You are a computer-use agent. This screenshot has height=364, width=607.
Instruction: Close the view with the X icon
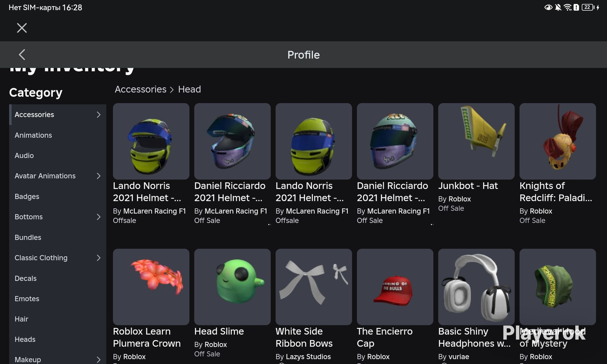pos(22,28)
